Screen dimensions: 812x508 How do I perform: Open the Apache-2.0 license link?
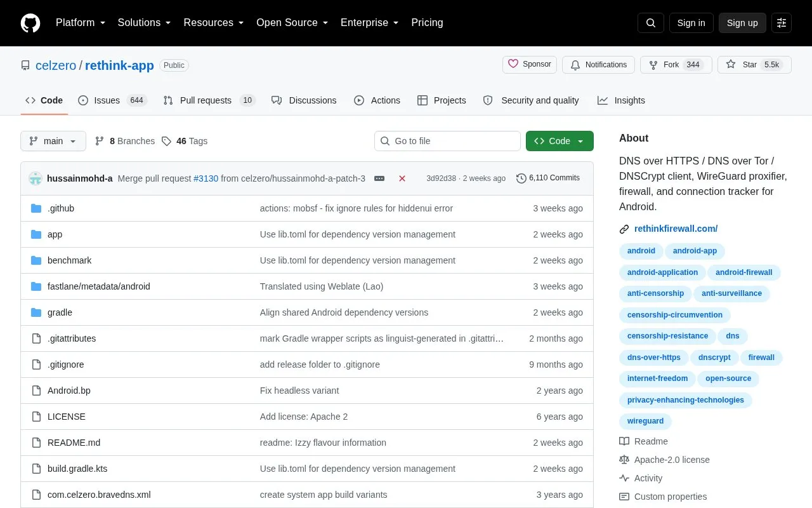coord(665,460)
